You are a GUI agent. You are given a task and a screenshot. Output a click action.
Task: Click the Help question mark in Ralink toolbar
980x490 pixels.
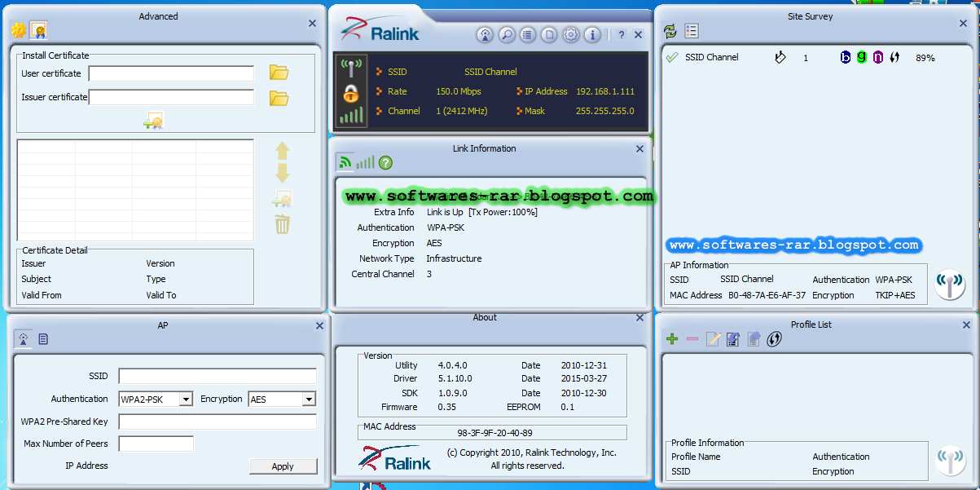[x=621, y=35]
